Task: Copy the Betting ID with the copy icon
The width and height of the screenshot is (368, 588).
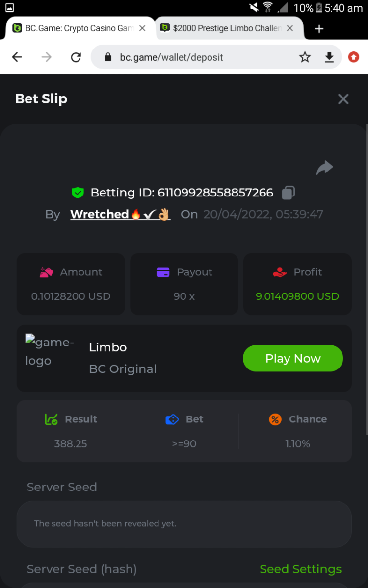Action: [288, 193]
